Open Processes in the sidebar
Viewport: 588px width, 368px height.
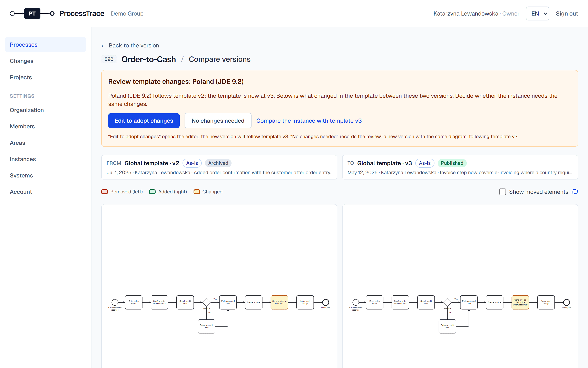[46, 45]
